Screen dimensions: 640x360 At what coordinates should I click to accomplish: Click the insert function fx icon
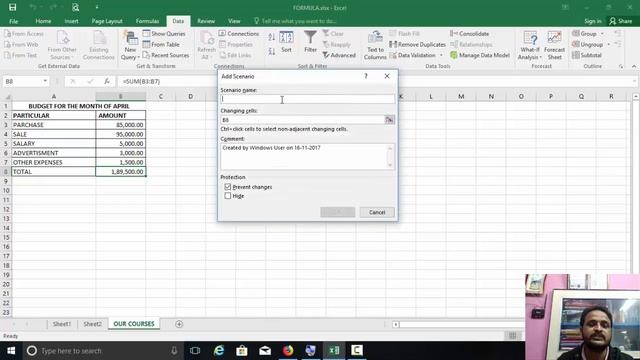point(107,81)
